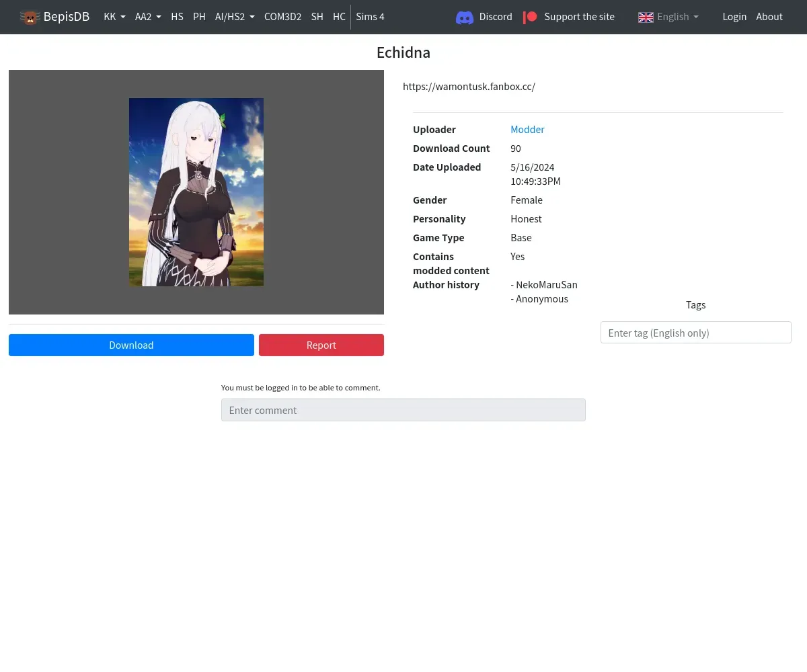Click the Base game type value
This screenshot has width=807, height=672.
tap(521, 238)
